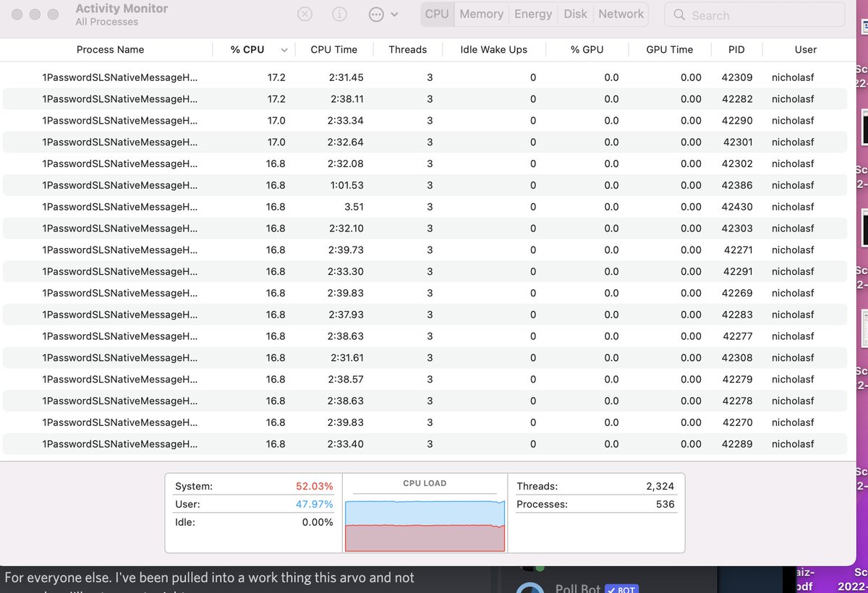The image size is (868, 593).
Task: Sort by Idle Wake Ups column header
Action: (x=494, y=50)
